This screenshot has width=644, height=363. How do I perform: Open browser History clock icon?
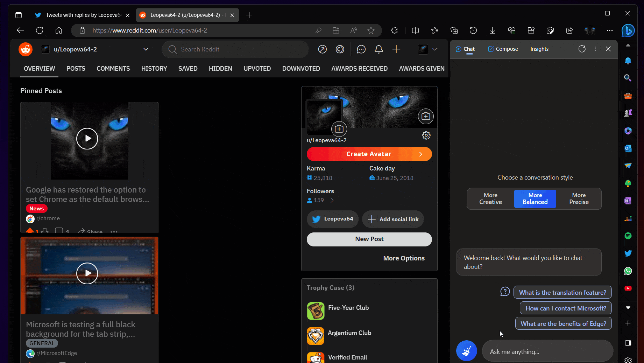(473, 30)
